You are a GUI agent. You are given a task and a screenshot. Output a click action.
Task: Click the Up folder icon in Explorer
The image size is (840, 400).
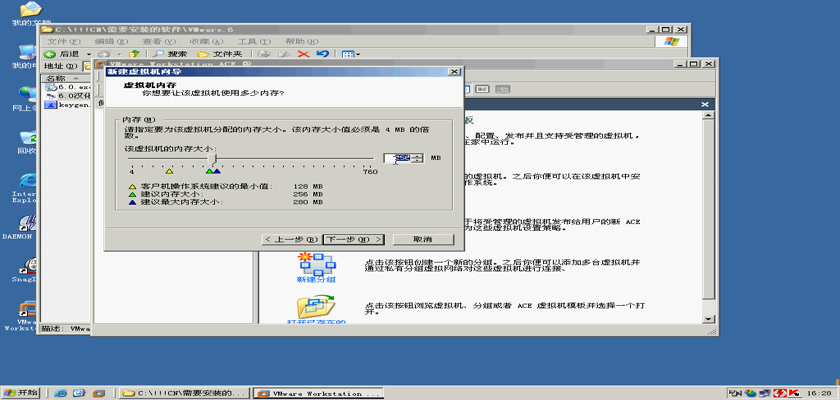[134, 54]
